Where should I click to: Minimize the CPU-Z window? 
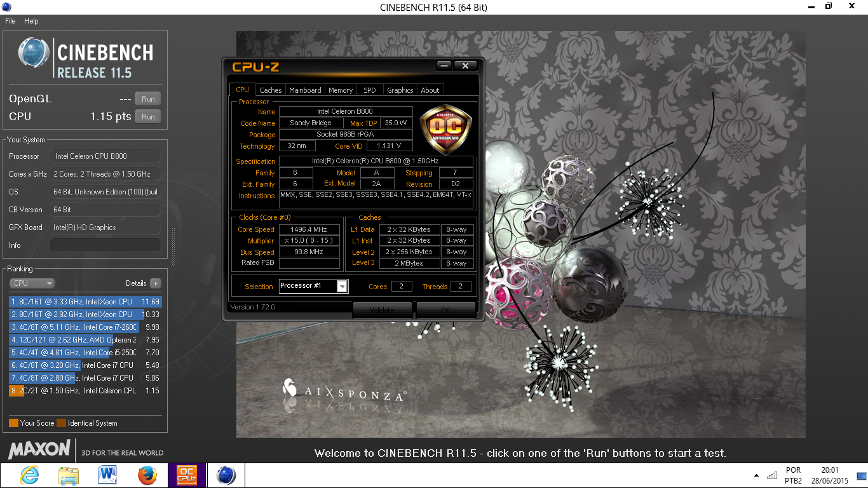tap(444, 65)
